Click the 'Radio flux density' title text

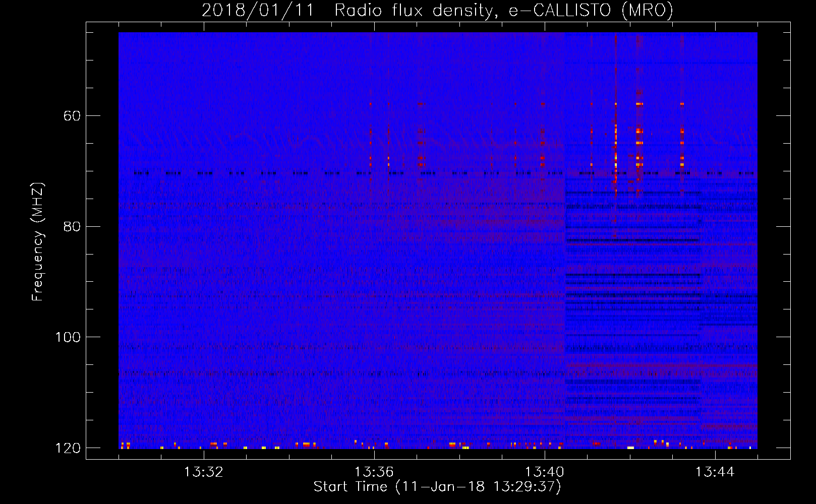click(x=417, y=11)
